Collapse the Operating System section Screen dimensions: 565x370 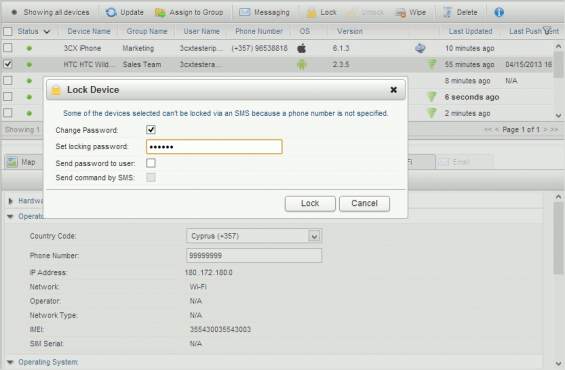pos(10,362)
